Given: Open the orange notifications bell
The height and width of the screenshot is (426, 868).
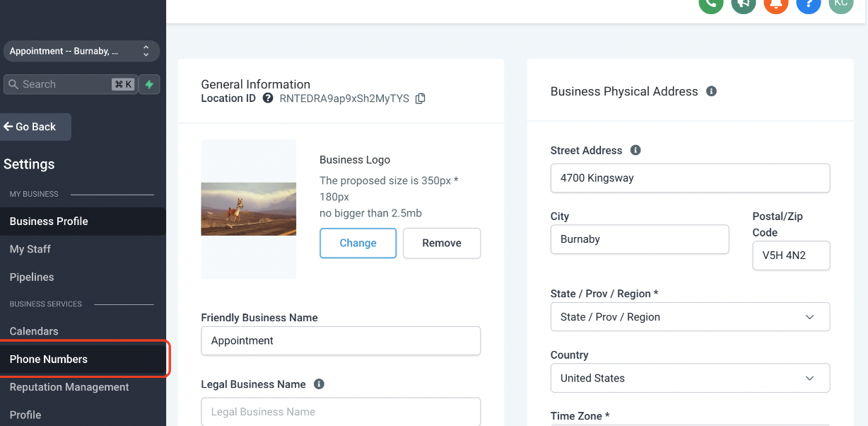Looking at the screenshot, I should click(775, 4).
